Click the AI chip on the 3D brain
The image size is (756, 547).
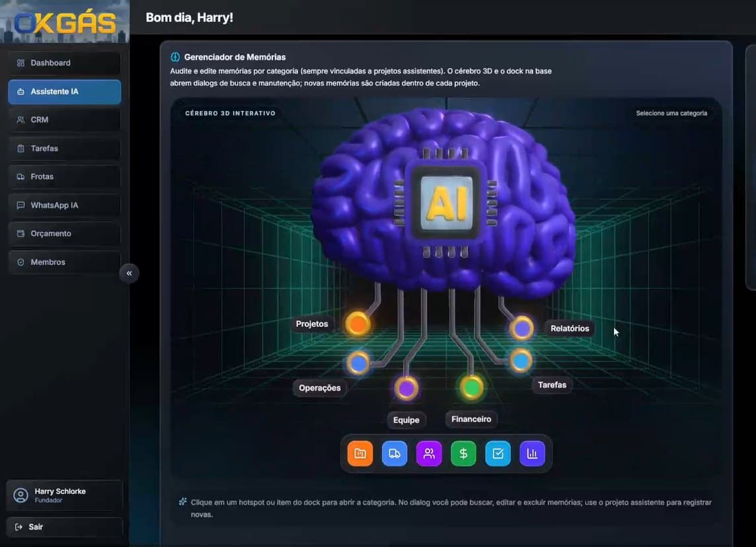coord(446,202)
